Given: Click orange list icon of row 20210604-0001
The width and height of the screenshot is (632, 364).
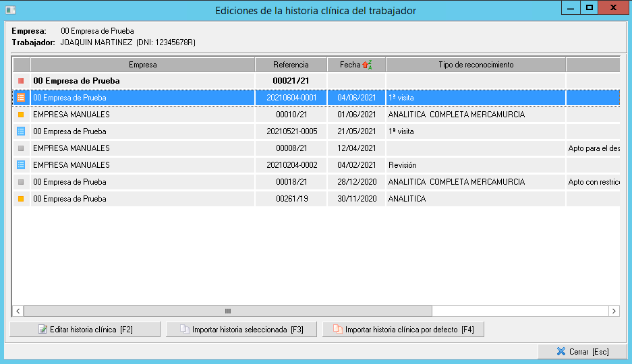Looking at the screenshot, I should (21, 98).
